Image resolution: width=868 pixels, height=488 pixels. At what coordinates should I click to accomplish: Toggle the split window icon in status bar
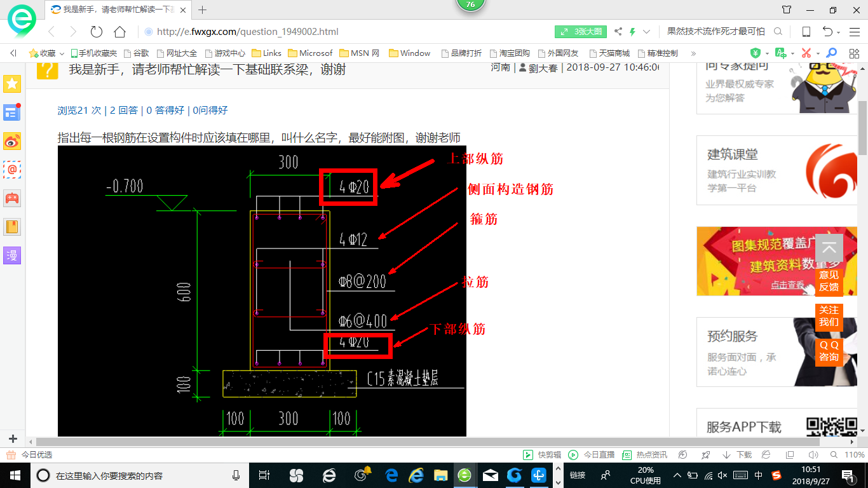tap(790, 455)
